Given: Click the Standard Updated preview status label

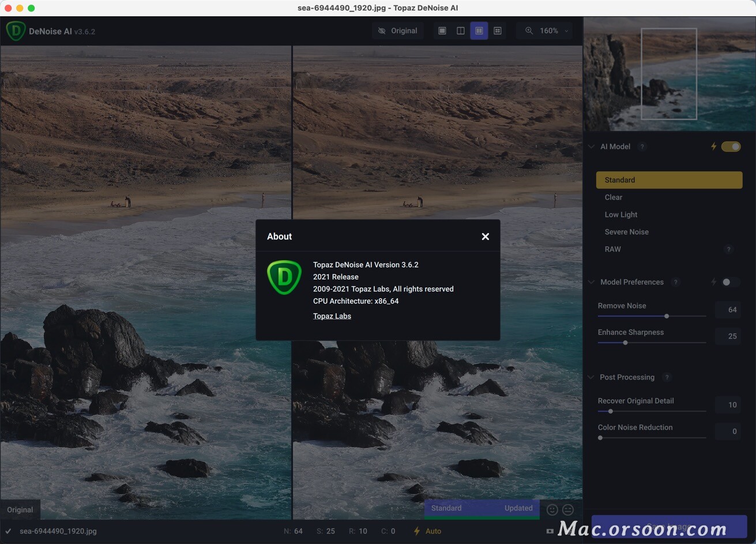Looking at the screenshot, I should [482, 508].
